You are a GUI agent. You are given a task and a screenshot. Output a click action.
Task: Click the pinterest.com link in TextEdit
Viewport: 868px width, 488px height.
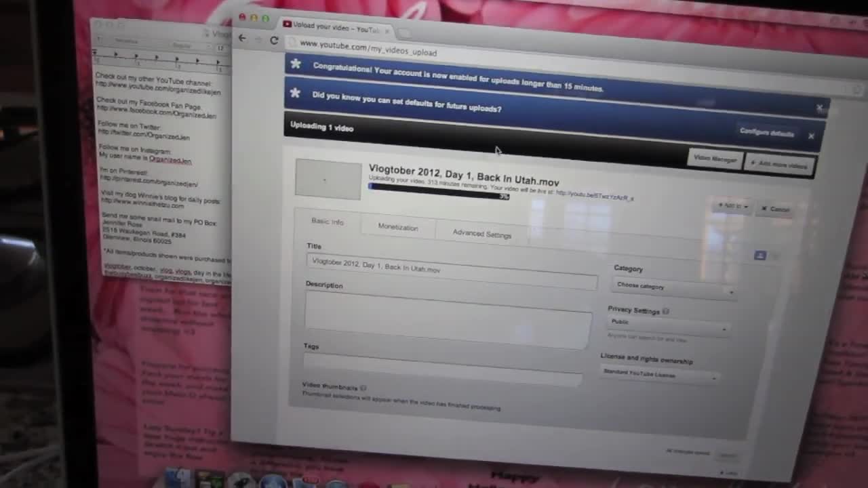point(149,181)
